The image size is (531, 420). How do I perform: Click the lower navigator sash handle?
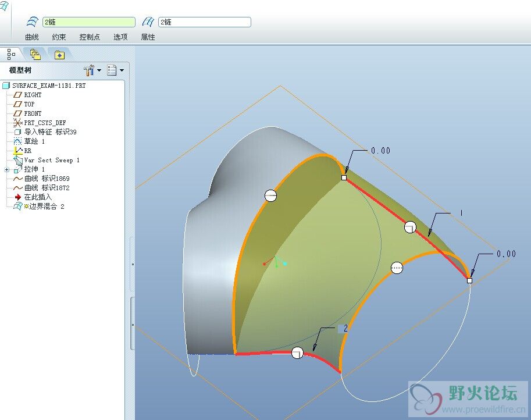(133, 324)
